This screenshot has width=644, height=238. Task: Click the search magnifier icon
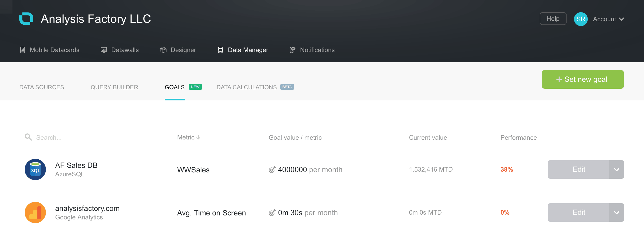(x=28, y=137)
